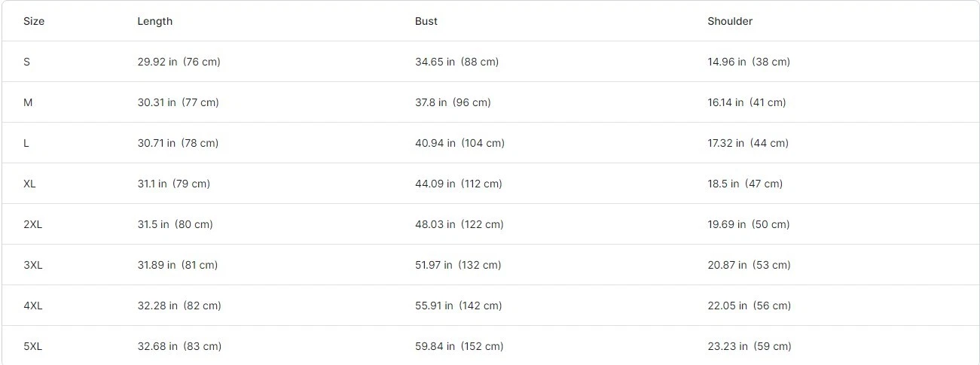Viewport: 980px width, 365px height.
Task: Click the Length column header
Action: [154, 21]
